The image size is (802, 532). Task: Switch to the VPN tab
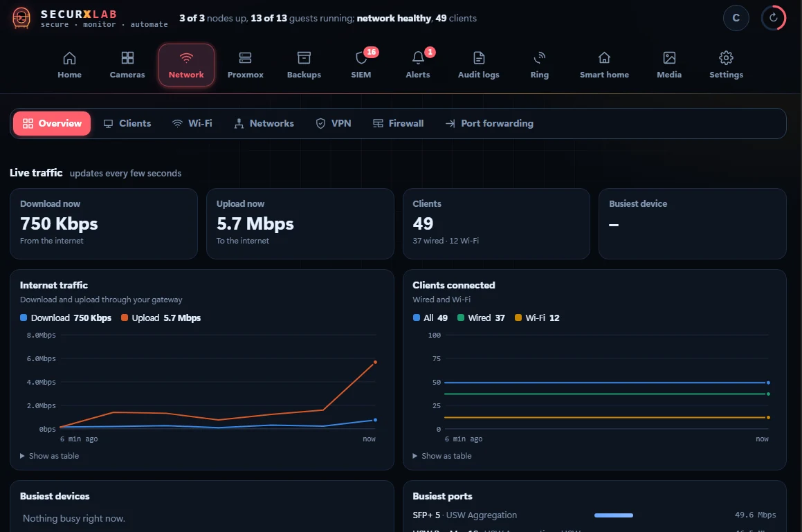334,123
